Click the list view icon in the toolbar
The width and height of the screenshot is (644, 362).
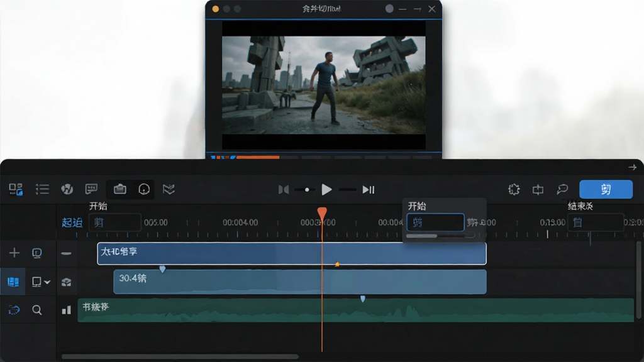(x=42, y=189)
